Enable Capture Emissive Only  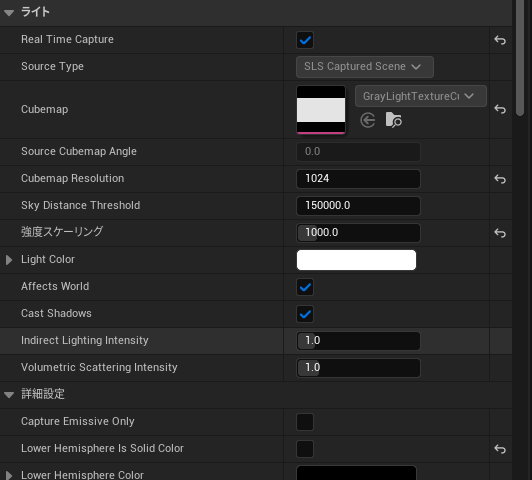click(305, 422)
